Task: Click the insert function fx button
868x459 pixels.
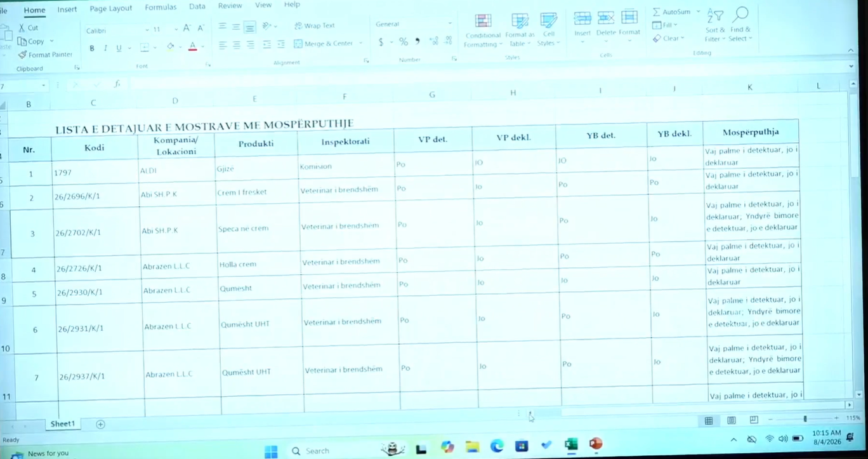Action: pos(117,84)
